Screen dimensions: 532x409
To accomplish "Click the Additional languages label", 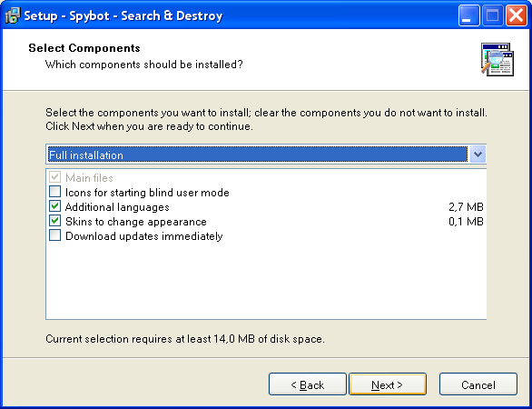I will [x=117, y=207].
